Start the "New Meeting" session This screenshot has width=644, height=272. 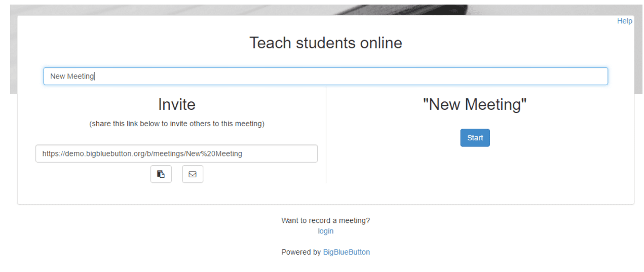click(475, 138)
